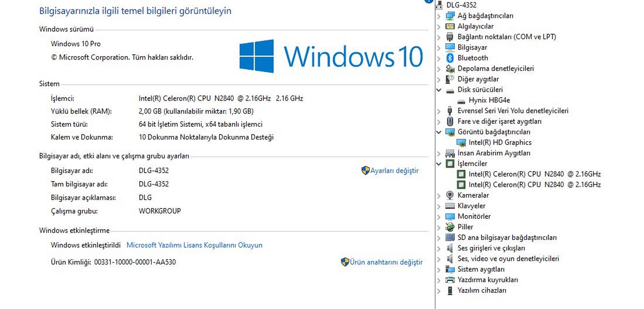Click the Piller battery icon
Screen dimensions: 644x309
(x=450, y=227)
